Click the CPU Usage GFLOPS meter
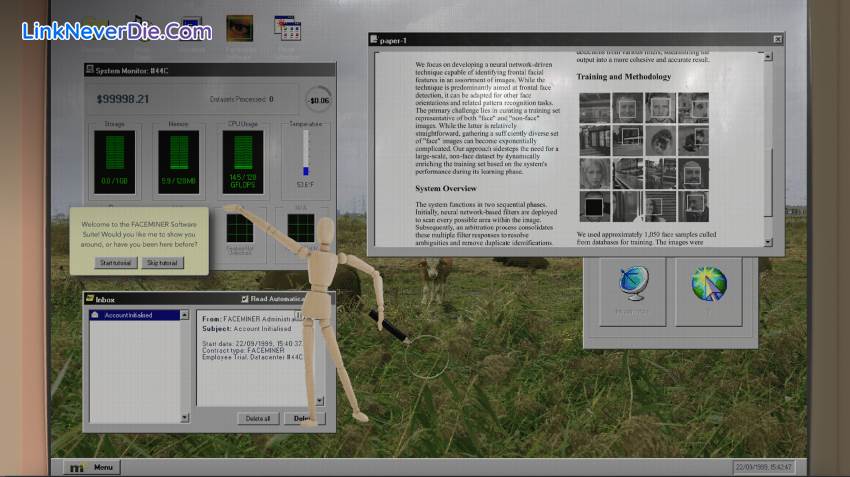The height and width of the screenshot is (477, 850). tap(242, 159)
